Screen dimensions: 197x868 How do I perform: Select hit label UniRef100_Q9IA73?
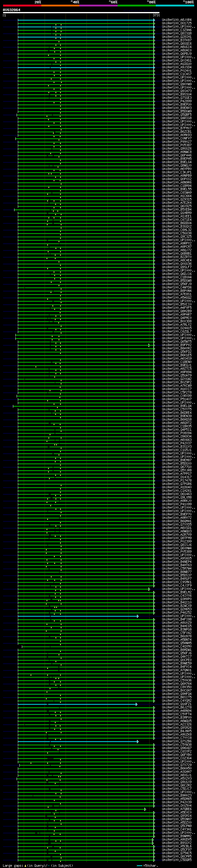click(x=177, y=91)
